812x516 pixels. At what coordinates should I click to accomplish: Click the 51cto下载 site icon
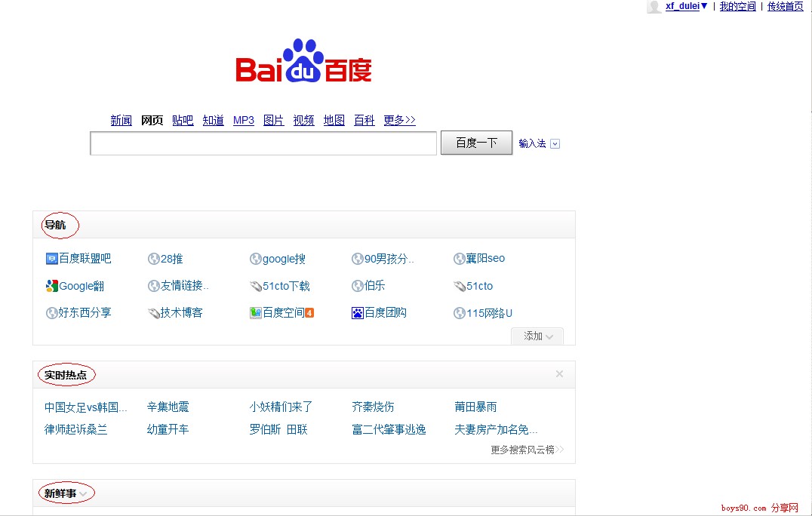[x=256, y=286]
